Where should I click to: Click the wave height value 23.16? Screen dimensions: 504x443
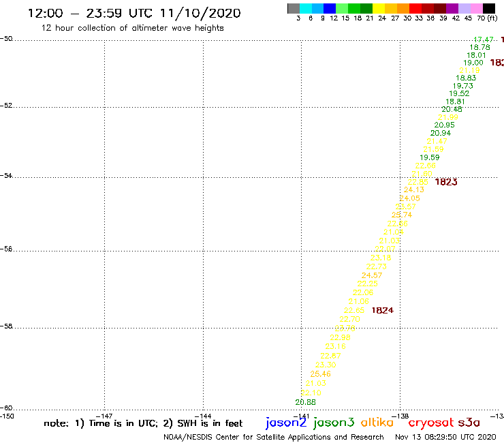336,346
